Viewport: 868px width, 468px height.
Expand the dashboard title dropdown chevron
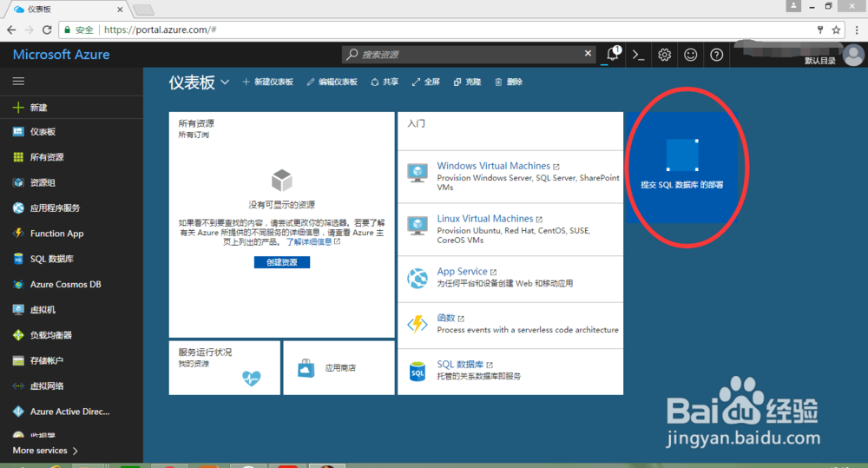[x=225, y=82]
